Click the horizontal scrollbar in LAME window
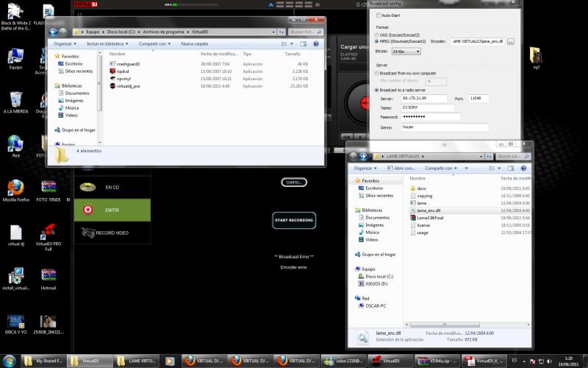The image size is (588, 368). click(x=445, y=325)
